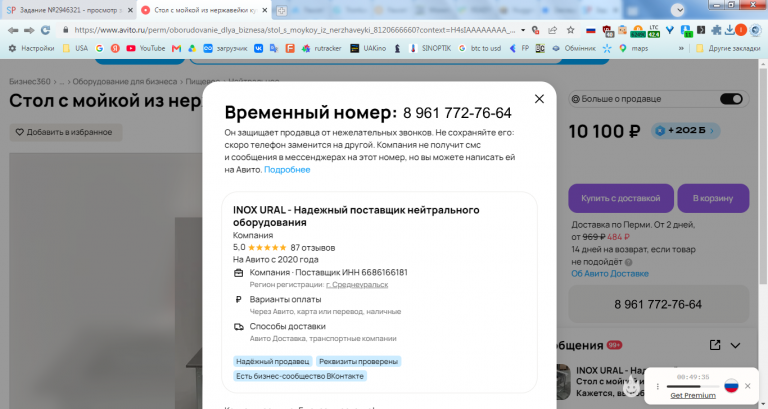Viewport: 768px width, 409px height.
Task: Open the Об Авито Доставке link
Action: [610, 274]
